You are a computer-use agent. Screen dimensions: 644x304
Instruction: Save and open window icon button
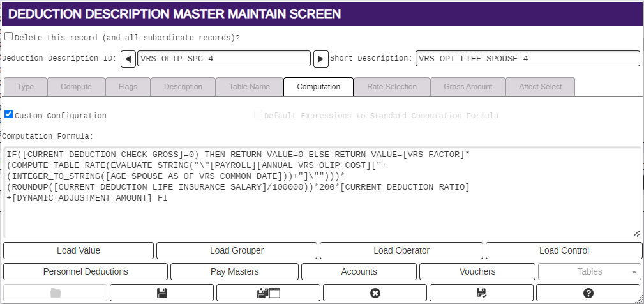[x=268, y=293]
